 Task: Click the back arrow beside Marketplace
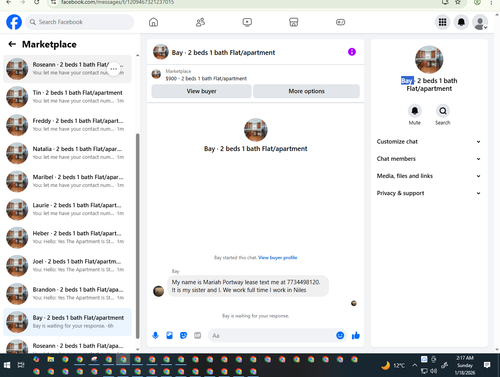pos(12,44)
